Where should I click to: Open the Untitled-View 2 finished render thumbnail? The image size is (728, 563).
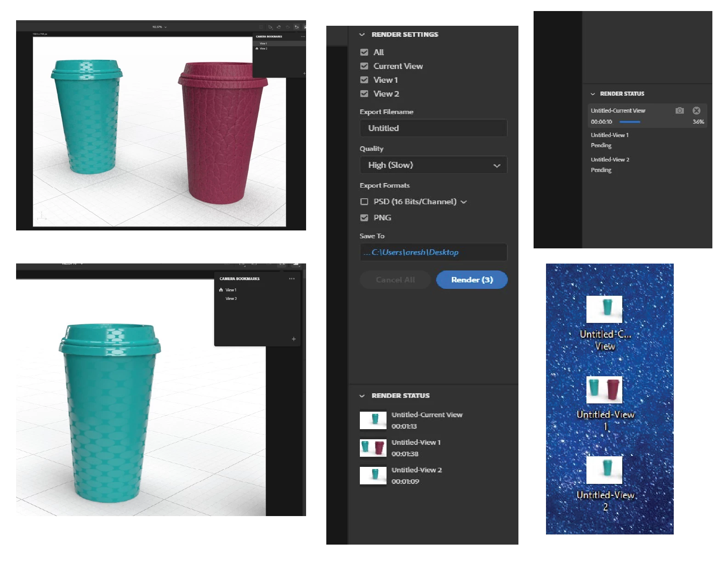click(x=373, y=476)
